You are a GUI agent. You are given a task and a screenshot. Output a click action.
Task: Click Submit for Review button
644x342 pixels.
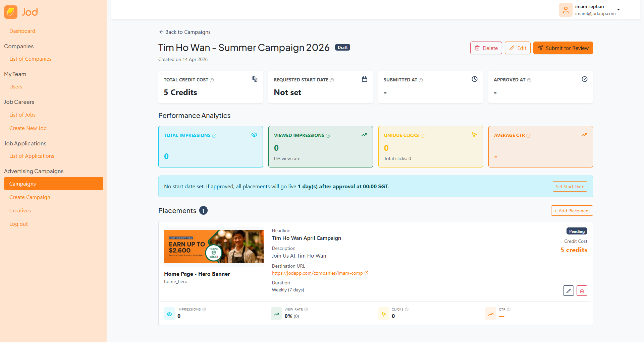coord(563,48)
